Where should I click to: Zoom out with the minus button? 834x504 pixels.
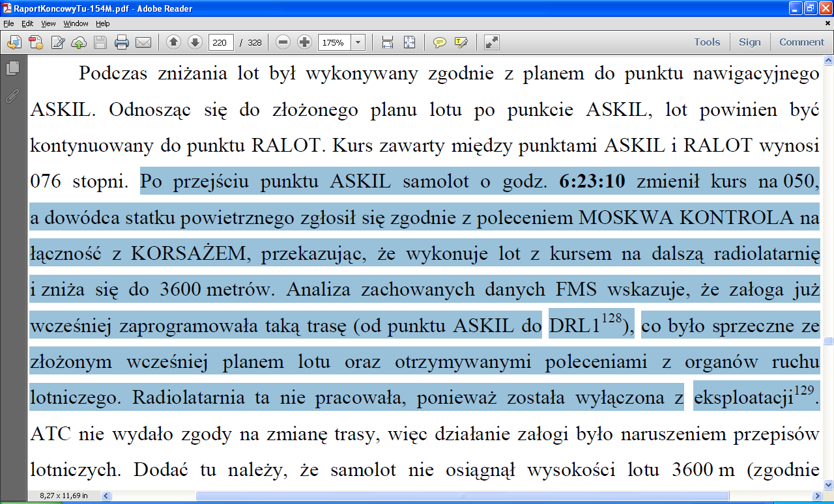coord(283,42)
